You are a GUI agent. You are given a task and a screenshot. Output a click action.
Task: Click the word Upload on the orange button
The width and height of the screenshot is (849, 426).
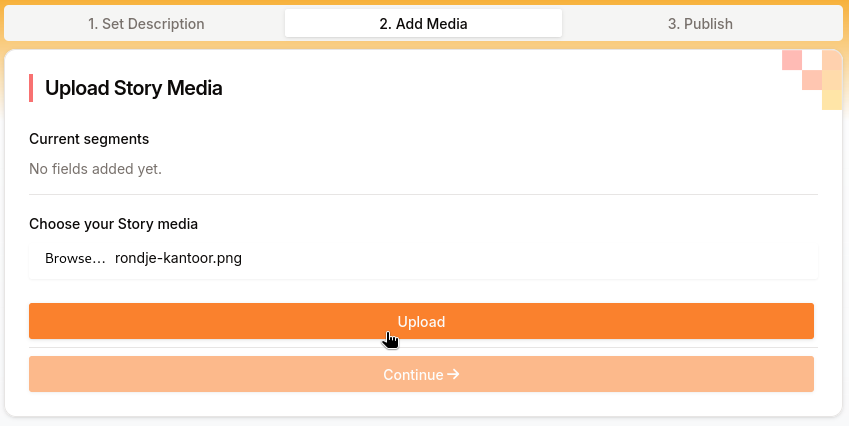point(421,322)
